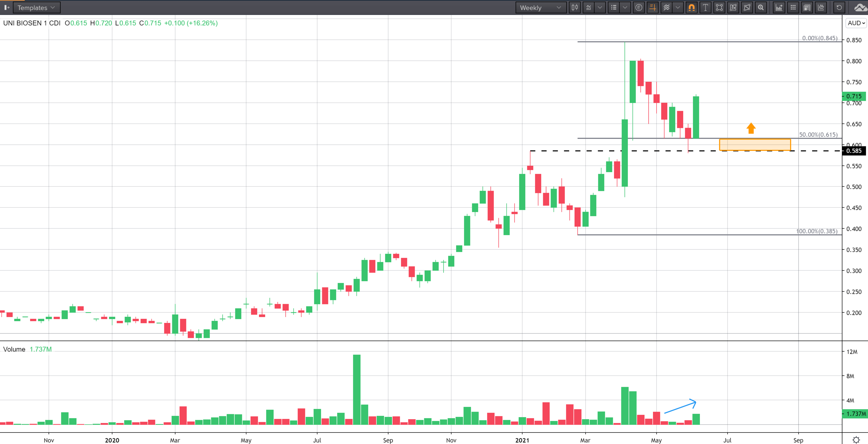
Task: Toggle the orange magnet snap mode
Action: 691,8
